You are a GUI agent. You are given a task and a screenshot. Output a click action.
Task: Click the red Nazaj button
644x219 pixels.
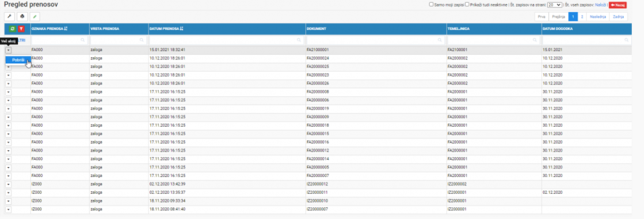click(618, 5)
